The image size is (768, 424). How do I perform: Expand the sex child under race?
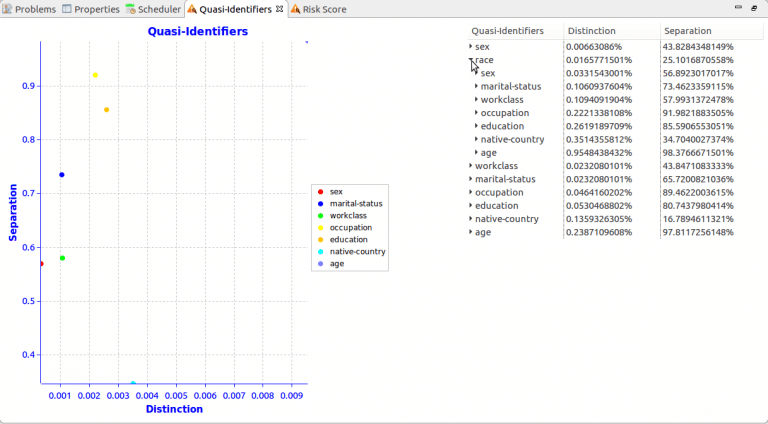click(477, 73)
